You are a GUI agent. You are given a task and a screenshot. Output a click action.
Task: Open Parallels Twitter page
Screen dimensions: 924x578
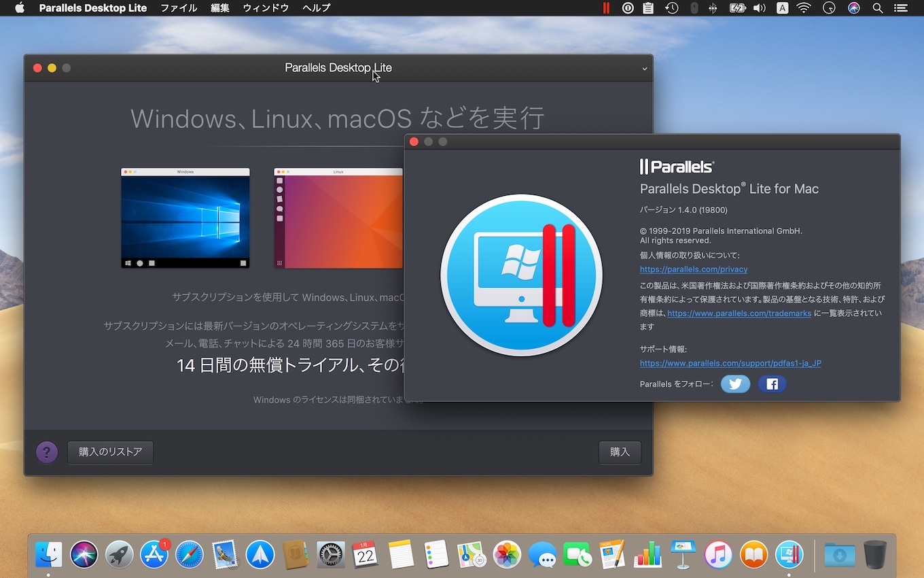click(x=735, y=384)
